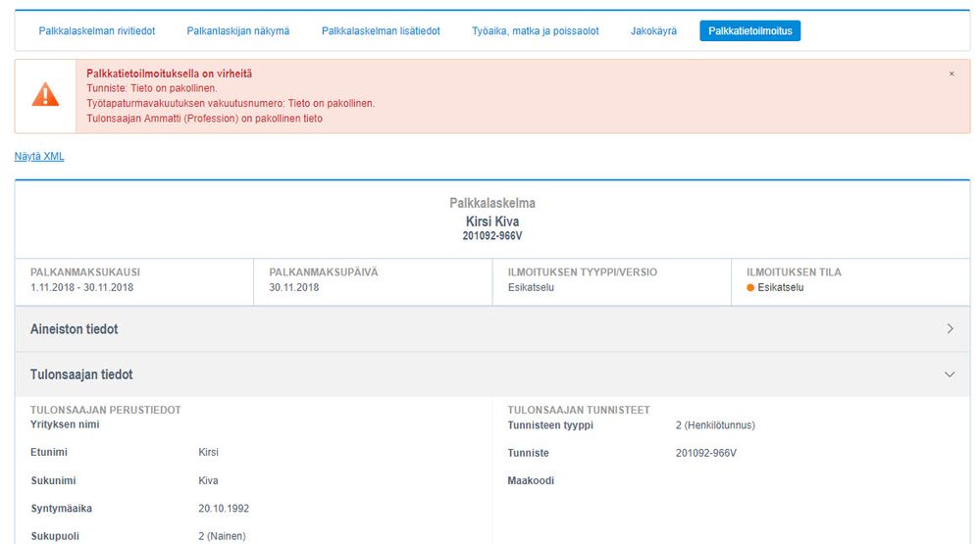This screenshot has height=544, width=980.
Task: Click ID 201092-966V under Kirsi Kiva heading
Action: coord(492,236)
